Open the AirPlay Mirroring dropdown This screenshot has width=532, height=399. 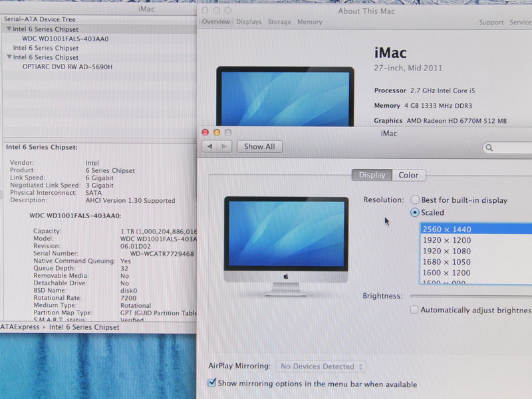pos(321,366)
